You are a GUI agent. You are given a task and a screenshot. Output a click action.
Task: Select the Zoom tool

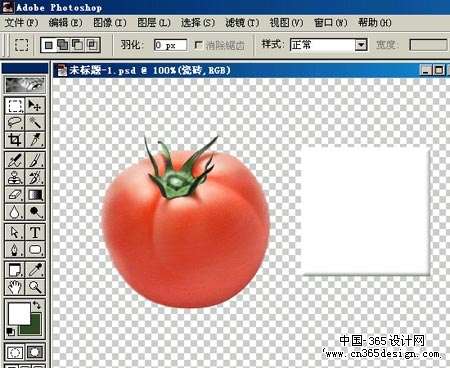coord(35,287)
